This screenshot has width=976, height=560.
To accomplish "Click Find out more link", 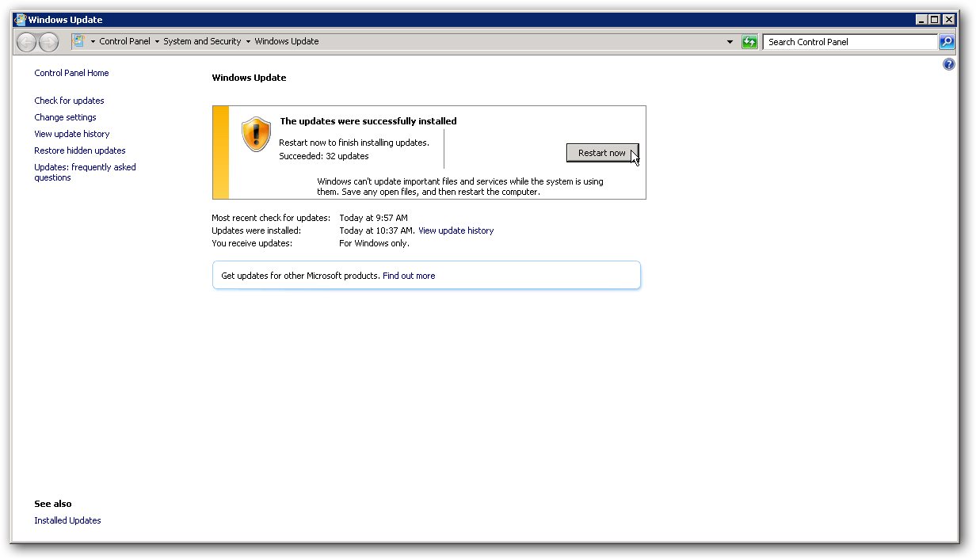I will (409, 276).
